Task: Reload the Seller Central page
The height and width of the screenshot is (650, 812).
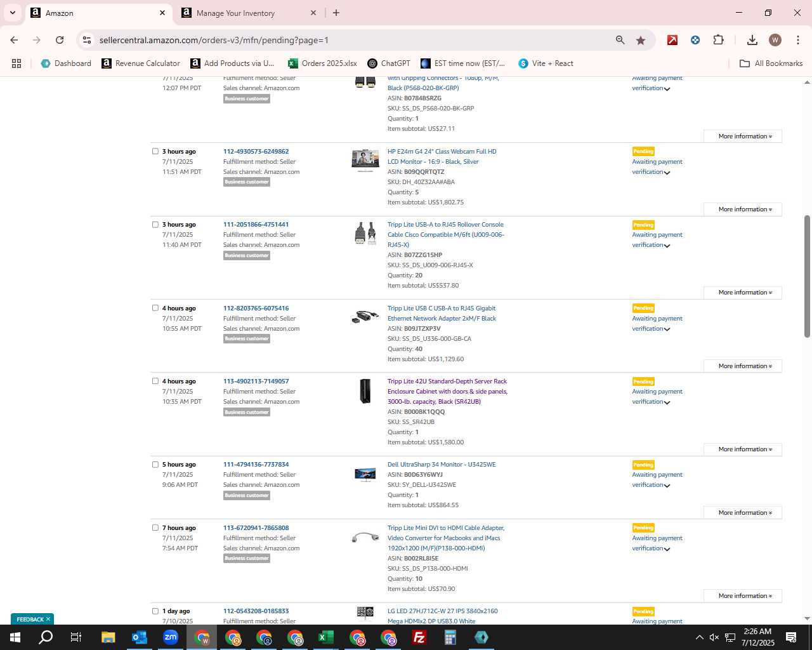Action: [x=60, y=40]
